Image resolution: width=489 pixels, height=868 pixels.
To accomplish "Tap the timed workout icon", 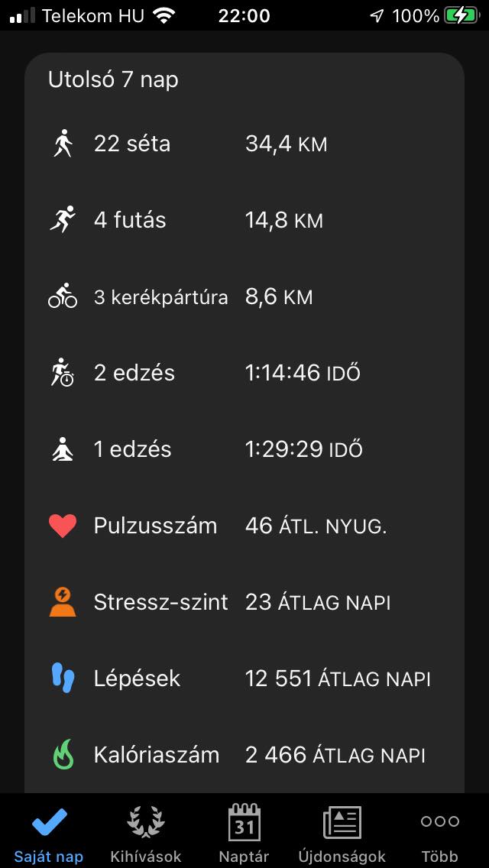I will (x=63, y=373).
